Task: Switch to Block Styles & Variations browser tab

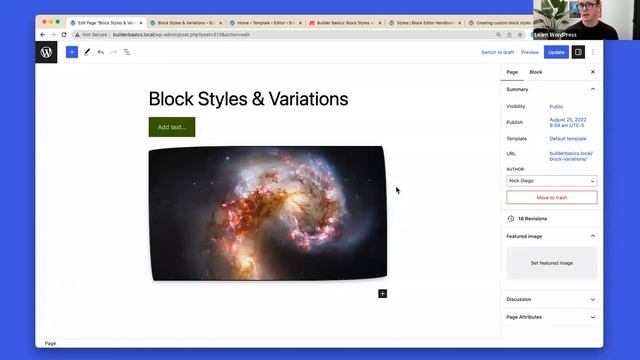Action: [186, 23]
